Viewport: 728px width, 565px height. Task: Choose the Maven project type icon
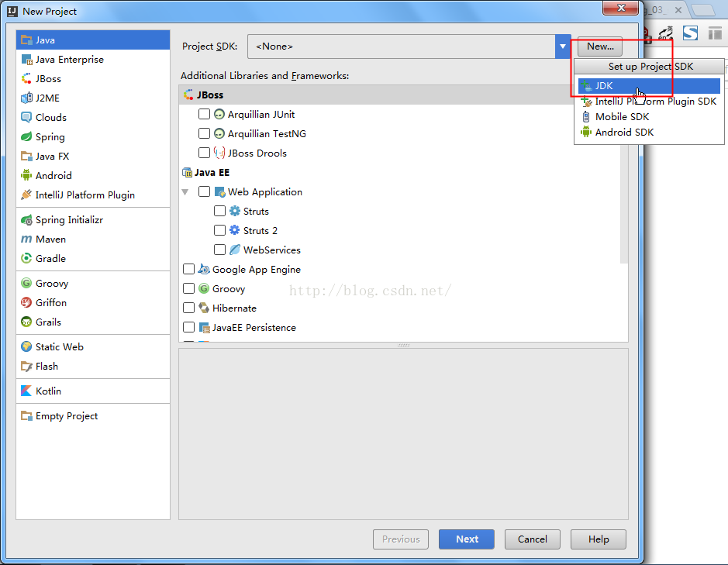pos(26,239)
